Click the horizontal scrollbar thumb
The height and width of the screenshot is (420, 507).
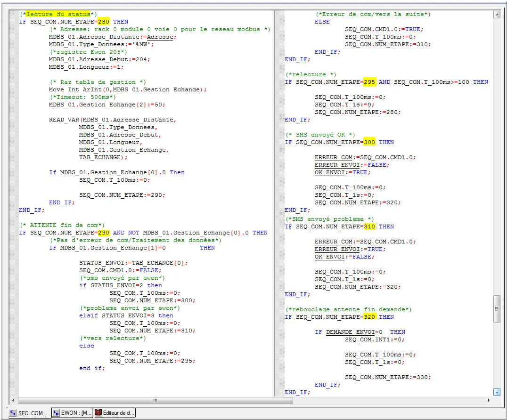(x=155, y=400)
